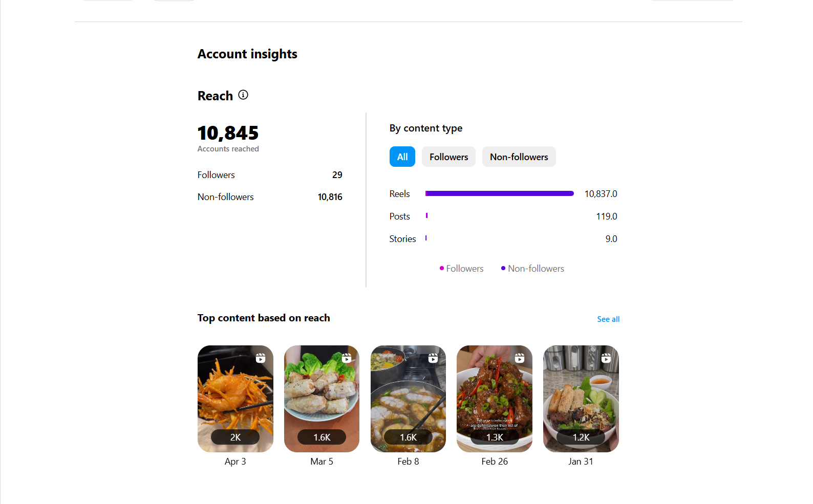
Task: Click the purple Non-followers legend dot
Action: [x=503, y=268]
